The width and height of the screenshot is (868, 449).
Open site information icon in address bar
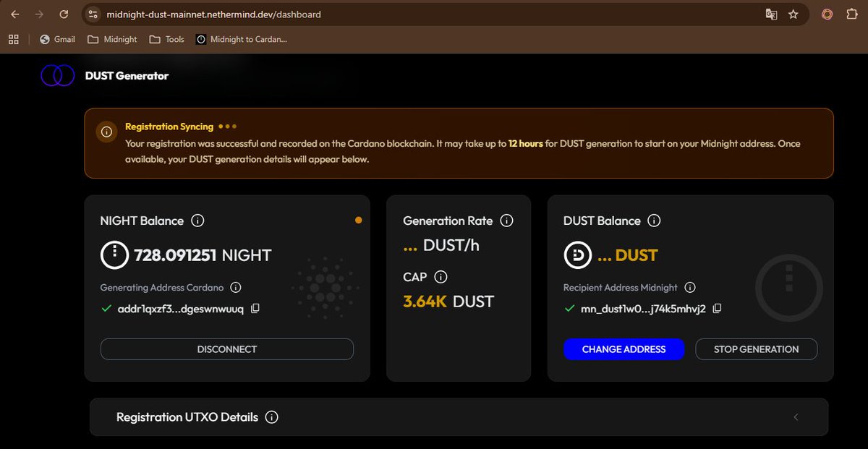(91, 14)
